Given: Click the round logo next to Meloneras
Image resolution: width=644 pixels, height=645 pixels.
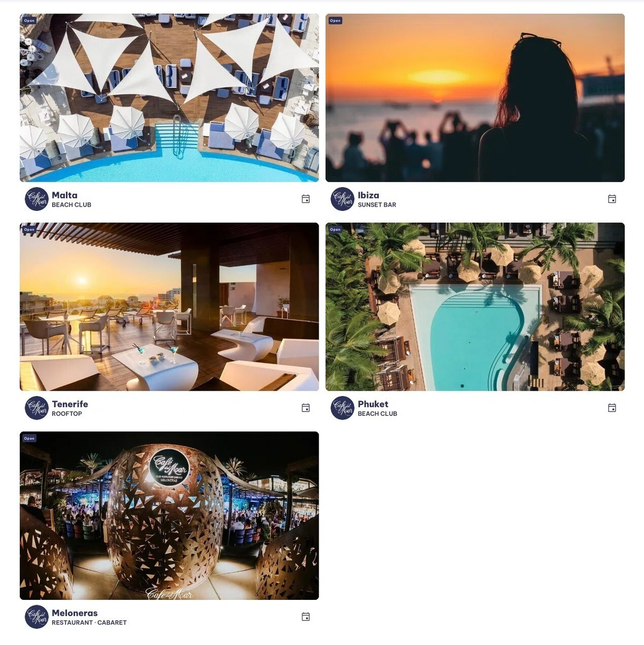Looking at the screenshot, I should pyautogui.click(x=36, y=617).
